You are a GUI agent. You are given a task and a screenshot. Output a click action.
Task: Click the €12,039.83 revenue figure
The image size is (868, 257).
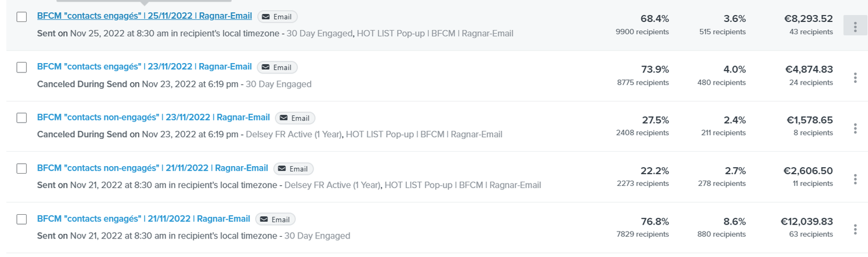point(807,222)
